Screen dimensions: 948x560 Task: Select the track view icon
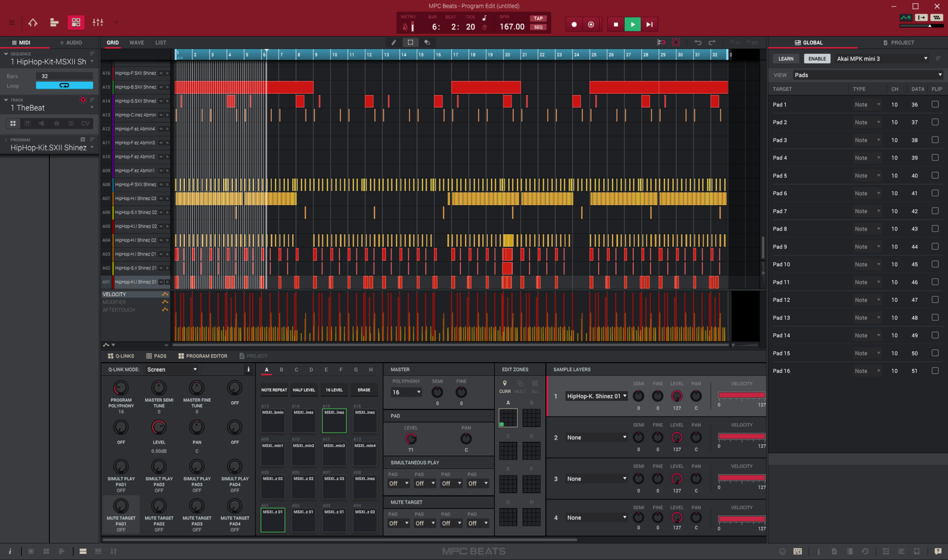(x=54, y=22)
